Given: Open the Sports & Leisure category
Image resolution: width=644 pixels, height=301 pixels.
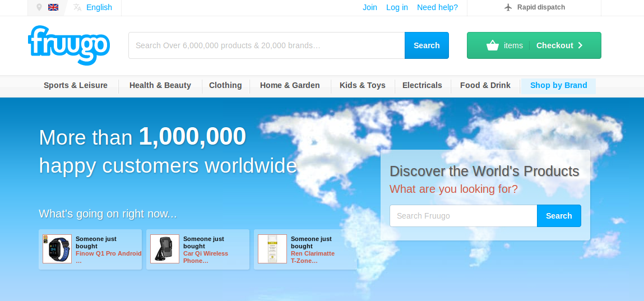Looking at the screenshot, I should click(76, 85).
